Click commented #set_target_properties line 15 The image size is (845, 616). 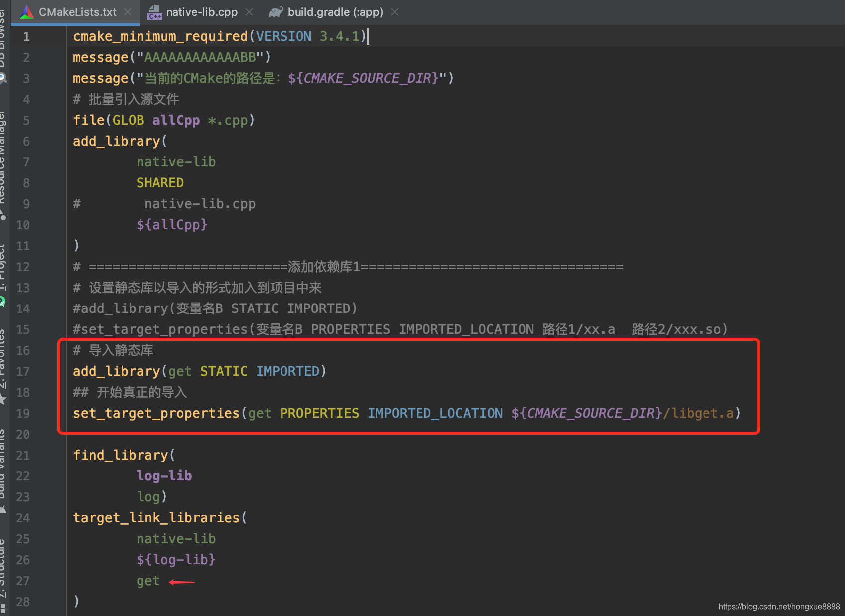[x=401, y=329]
